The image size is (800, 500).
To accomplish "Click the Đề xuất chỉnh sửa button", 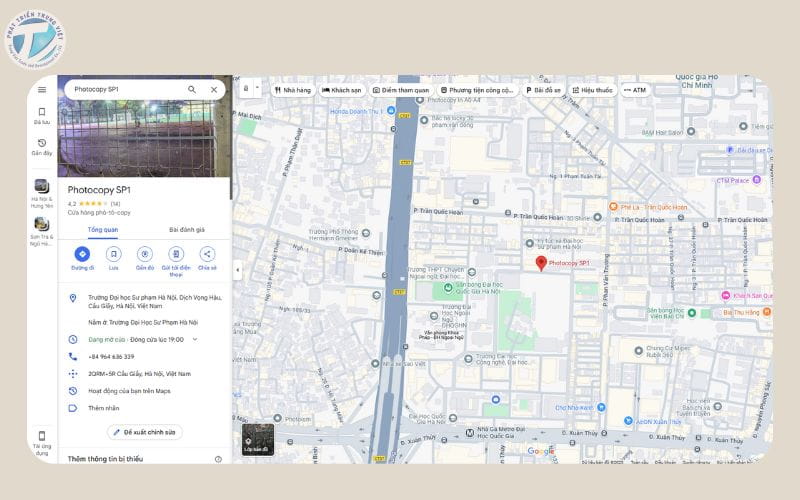I will click(x=145, y=432).
